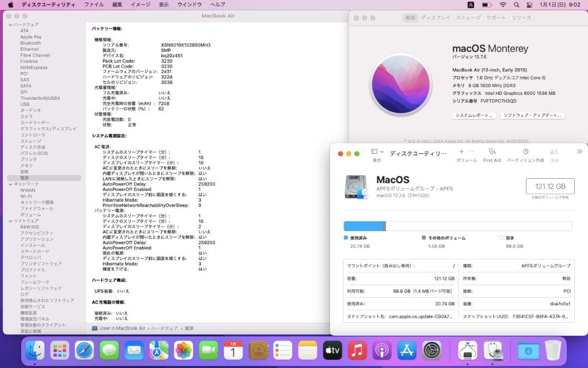Click the ソフトウェア・アップデート button
The image size is (588, 368).
click(x=532, y=115)
